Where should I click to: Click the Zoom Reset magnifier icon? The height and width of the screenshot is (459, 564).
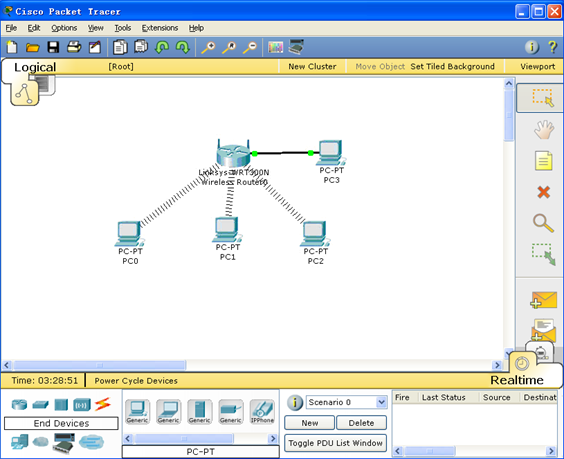(229, 47)
